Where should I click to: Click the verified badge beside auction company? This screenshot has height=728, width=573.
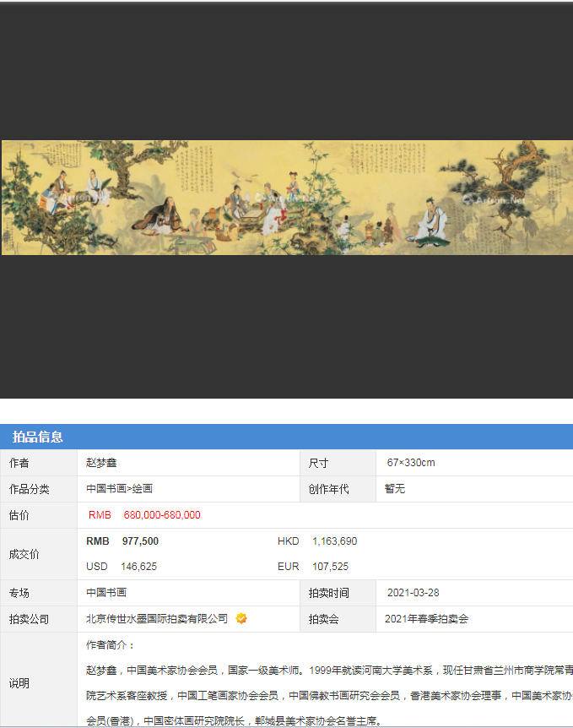pos(241,618)
